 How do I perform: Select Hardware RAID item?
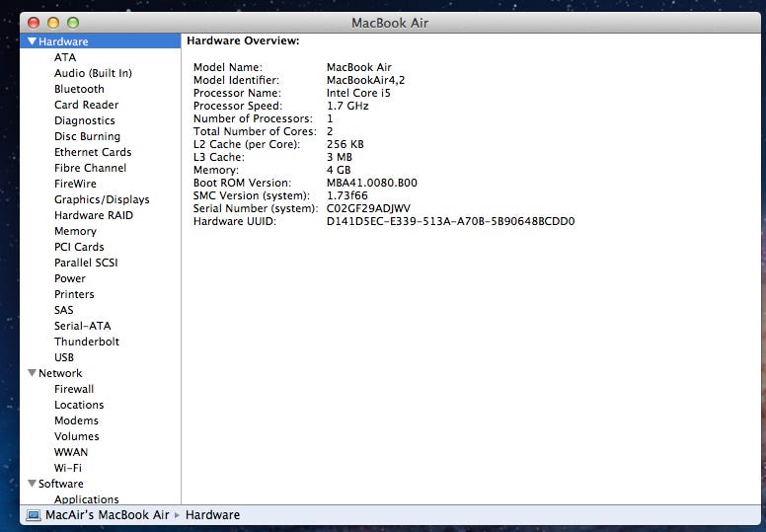[94, 215]
